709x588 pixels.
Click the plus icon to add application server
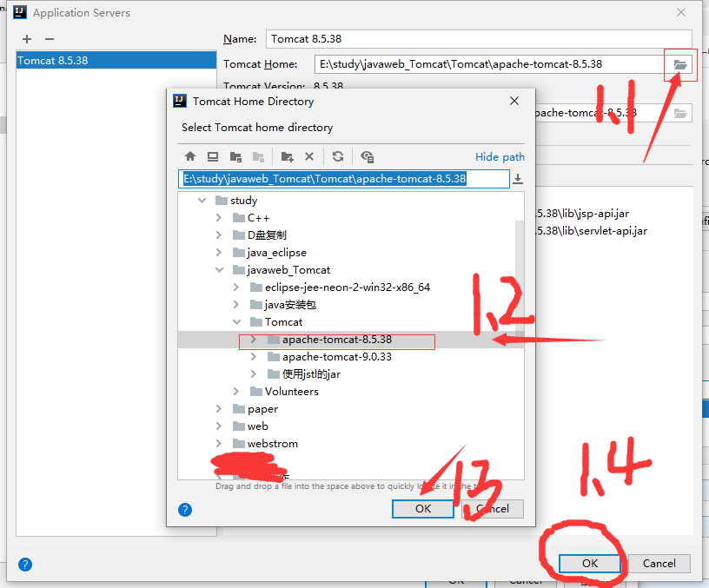point(27,39)
